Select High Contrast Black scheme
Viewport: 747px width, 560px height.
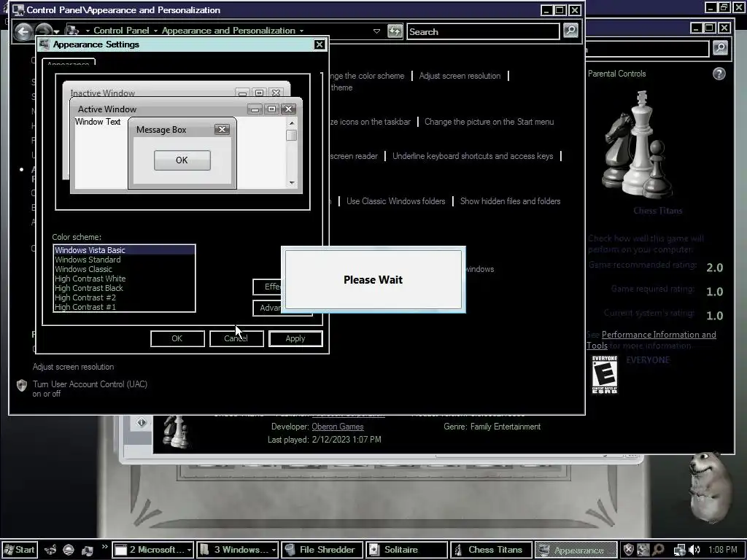tap(124, 288)
